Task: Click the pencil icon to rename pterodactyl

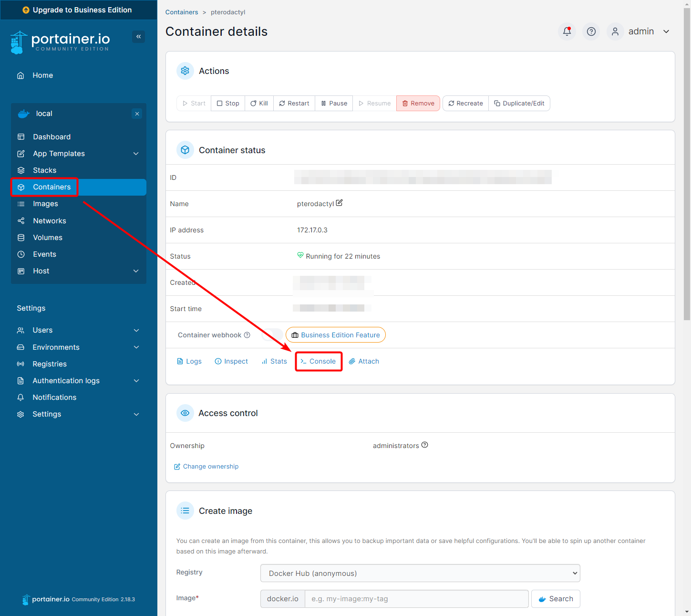Action: pos(339,203)
